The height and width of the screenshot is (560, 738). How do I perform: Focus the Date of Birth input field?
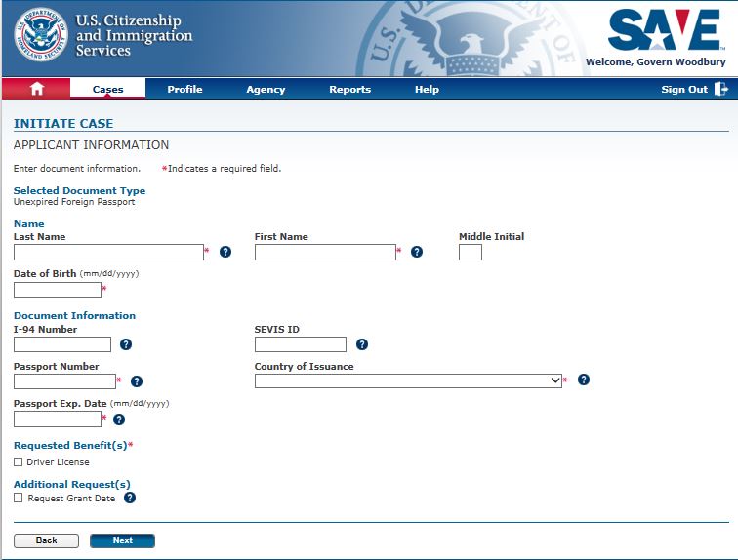58,290
